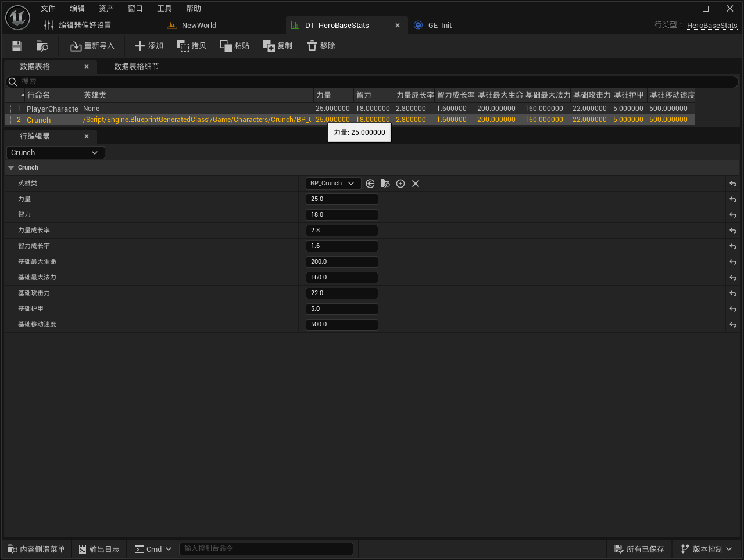The width and height of the screenshot is (744, 560).
Task: Open HeroBaseStats row type link
Action: pyautogui.click(x=712, y=26)
